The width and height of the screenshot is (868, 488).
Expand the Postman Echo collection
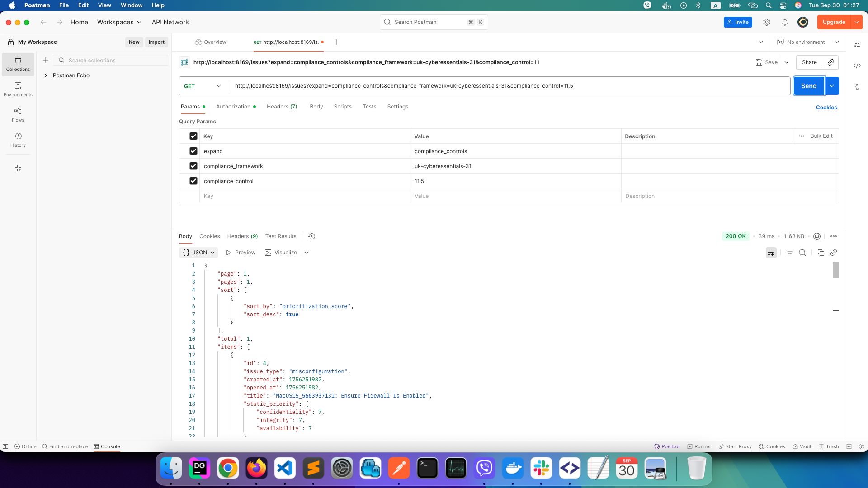click(46, 75)
